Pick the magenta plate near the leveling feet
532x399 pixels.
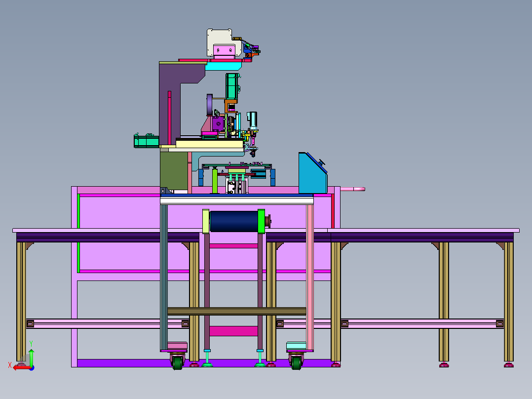click(233, 331)
